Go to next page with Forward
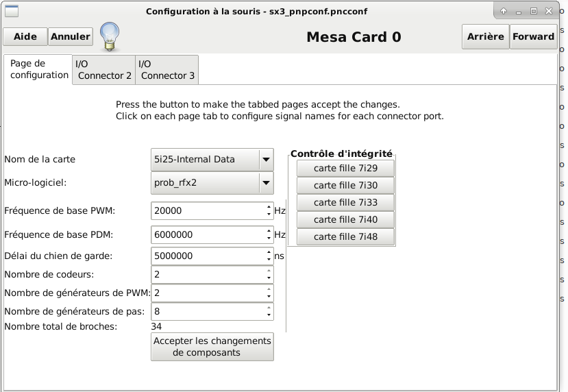Viewport: 568px width, 392px height. (x=533, y=36)
